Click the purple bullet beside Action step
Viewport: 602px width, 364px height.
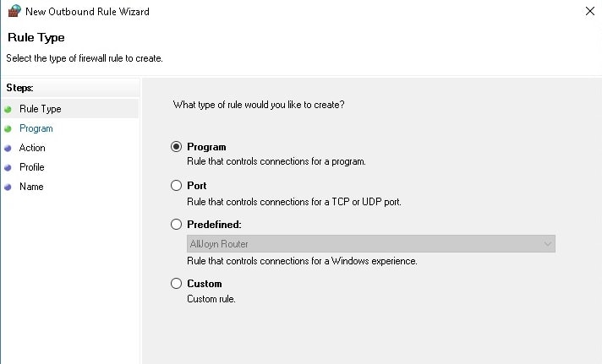click(8, 148)
